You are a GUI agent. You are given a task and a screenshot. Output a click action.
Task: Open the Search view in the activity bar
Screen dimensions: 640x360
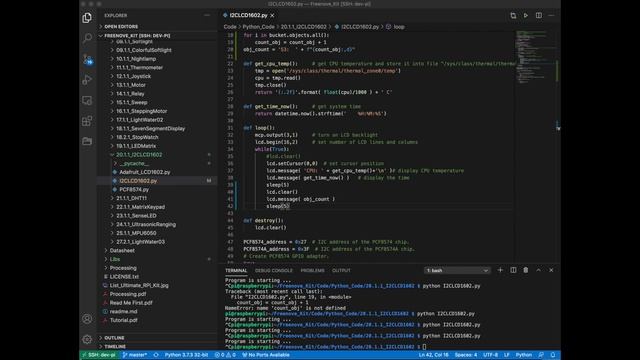click(x=87, y=38)
